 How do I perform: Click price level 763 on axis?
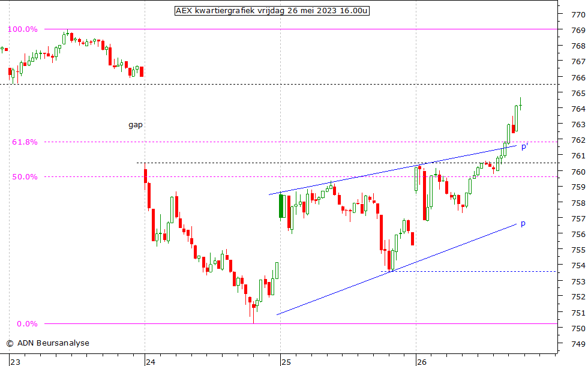(578, 125)
